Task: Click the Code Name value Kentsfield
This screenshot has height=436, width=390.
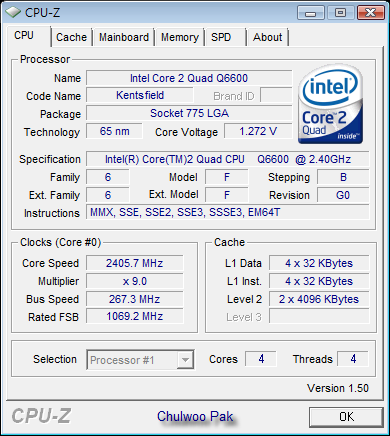Action: point(140,95)
